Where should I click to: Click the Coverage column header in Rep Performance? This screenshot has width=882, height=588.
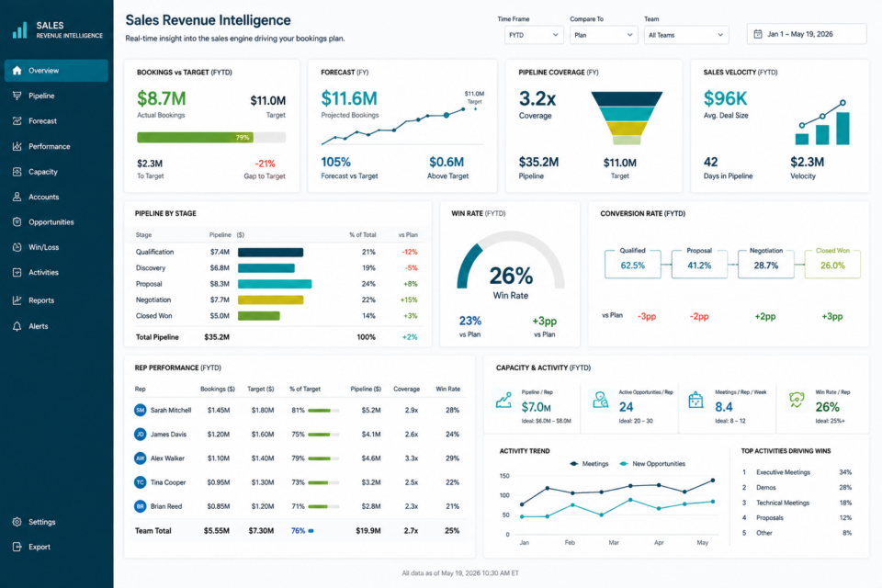pos(406,389)
